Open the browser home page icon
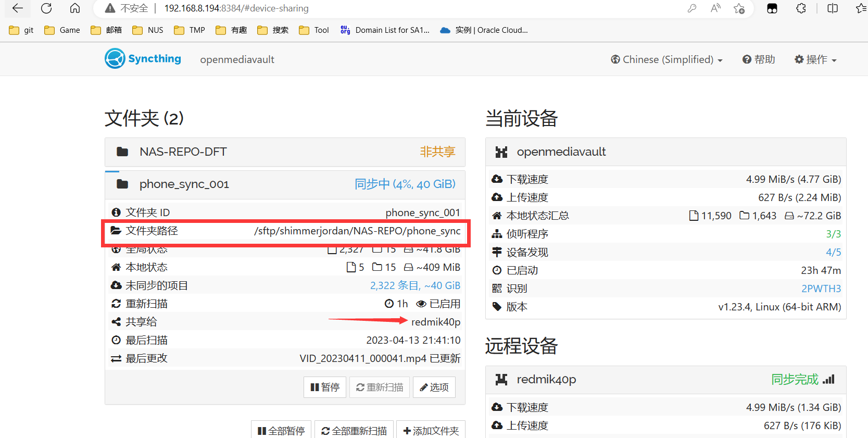This screenshot has height=438, width=868. coord(75,8)
